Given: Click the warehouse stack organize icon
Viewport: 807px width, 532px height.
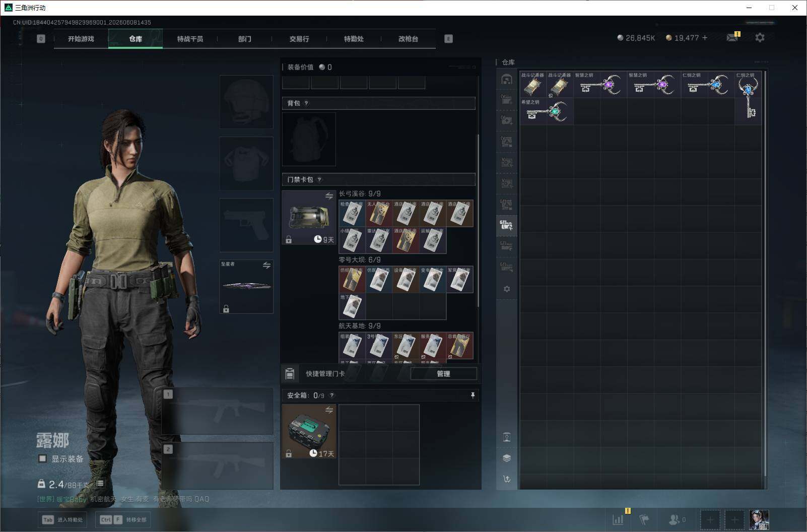Looking at the screenshot, I should pyautogui.click(x=507, y=458).
